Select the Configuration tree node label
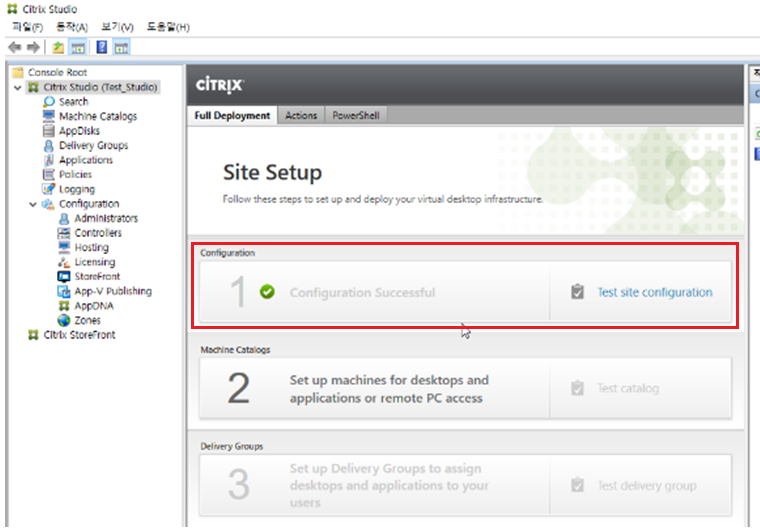 [89, 204]
